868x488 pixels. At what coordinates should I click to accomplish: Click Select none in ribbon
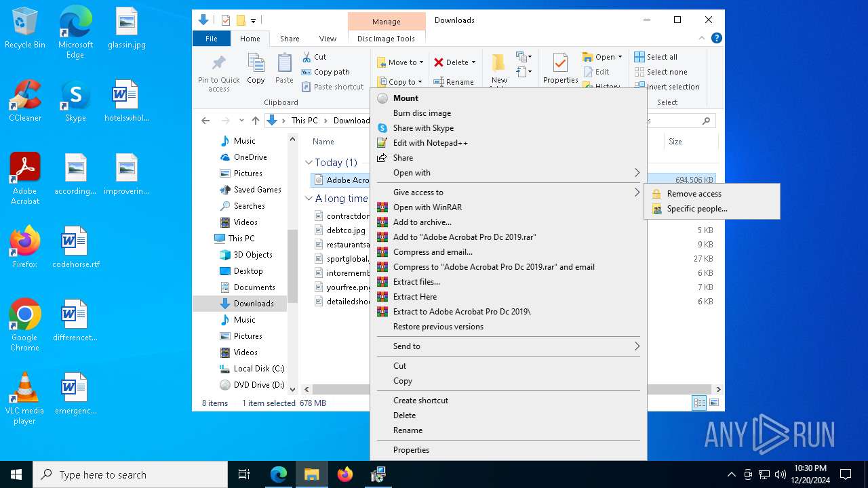660,72
